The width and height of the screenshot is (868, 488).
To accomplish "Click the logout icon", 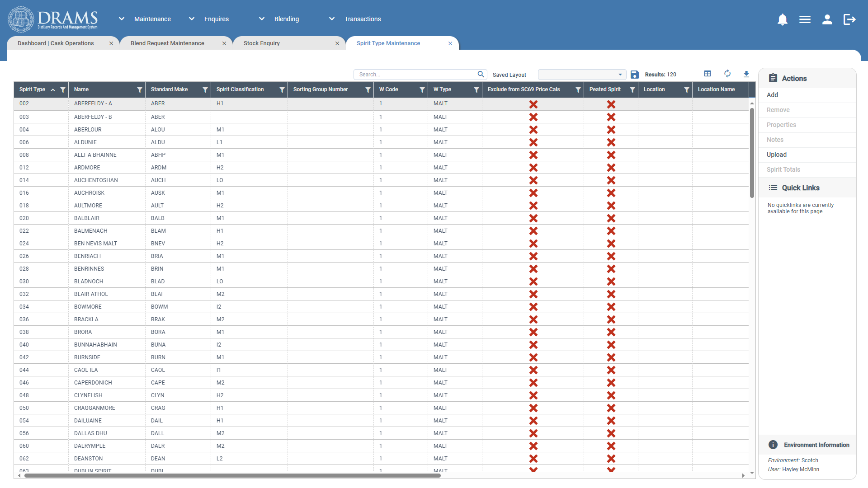I will (x=849, y=19).
